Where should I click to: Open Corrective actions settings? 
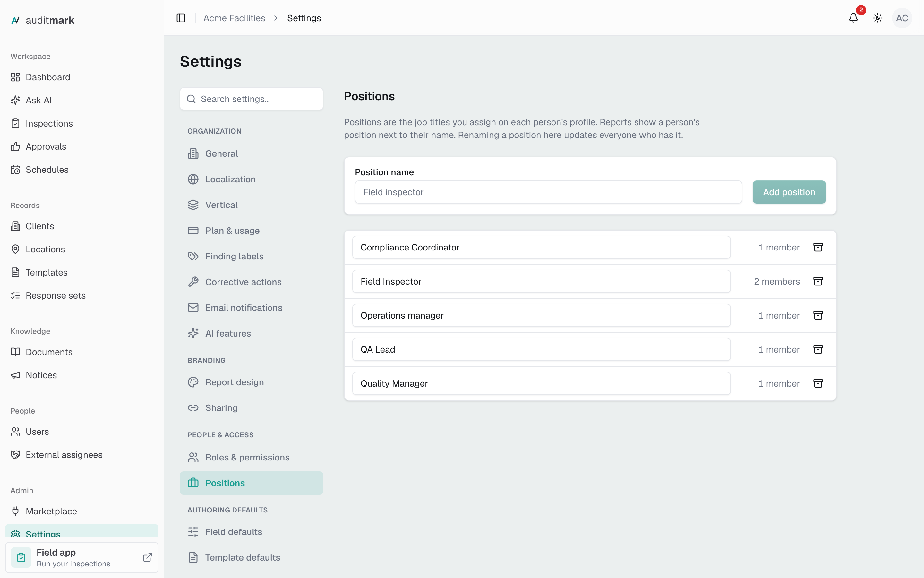(251, 282)
